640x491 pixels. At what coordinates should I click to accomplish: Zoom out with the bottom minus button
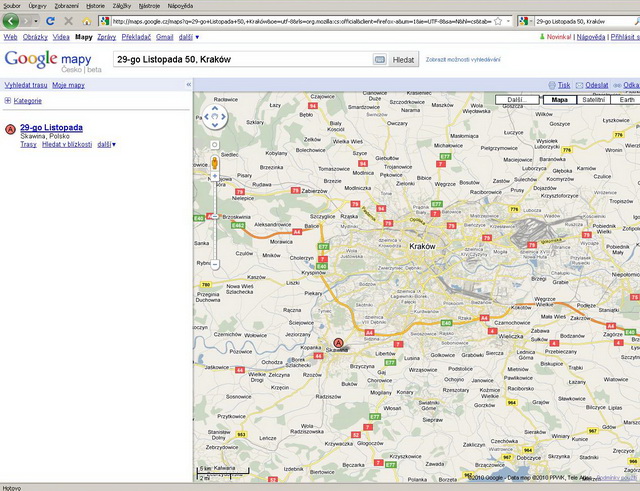215,264
